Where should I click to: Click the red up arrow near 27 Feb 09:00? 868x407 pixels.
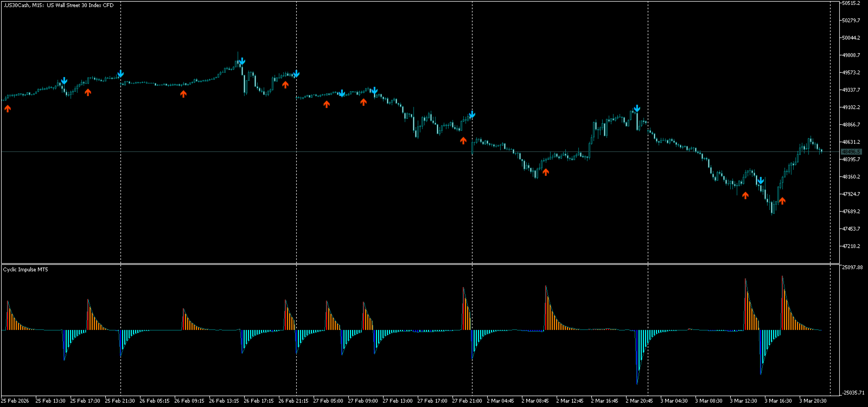pos(363,102)
